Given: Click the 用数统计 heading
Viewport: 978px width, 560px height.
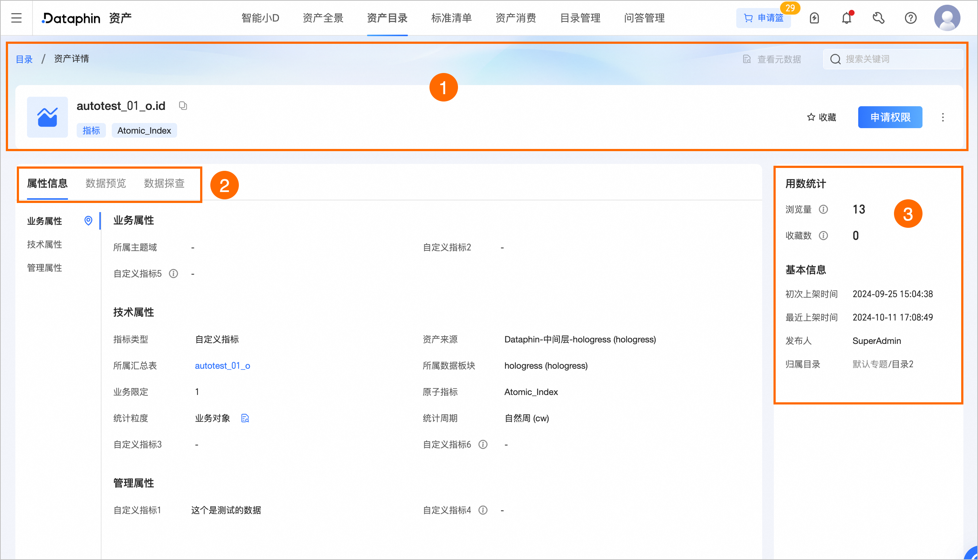Looking at the screenshot, I should 806,184.
